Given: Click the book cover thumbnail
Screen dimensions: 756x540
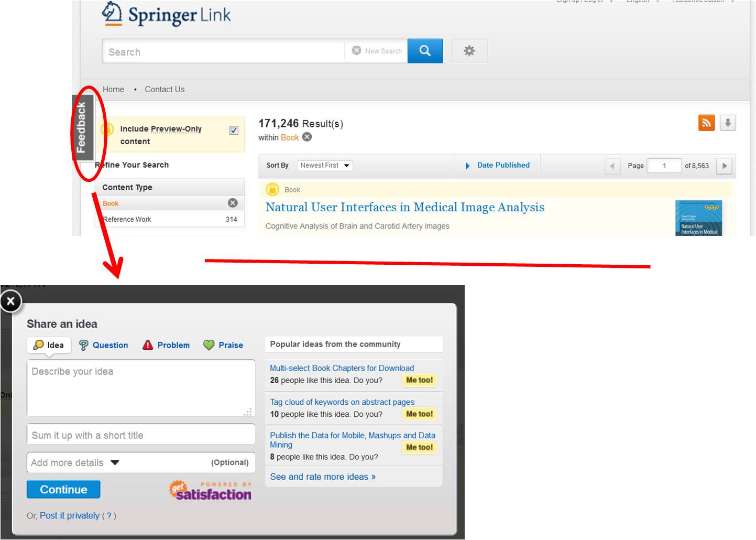Looking at the screenshot, I should tap(699, 218).
